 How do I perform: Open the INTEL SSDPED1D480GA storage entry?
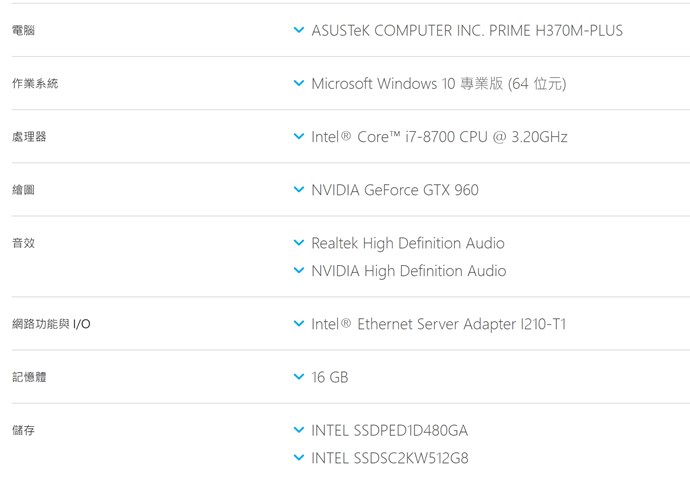point(390,430)
